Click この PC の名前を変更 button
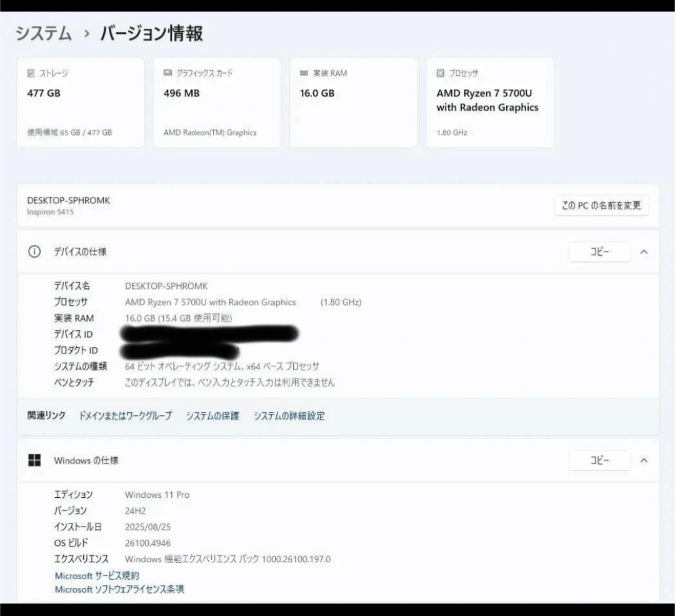The image size is (675, 616). coord(601,205)
